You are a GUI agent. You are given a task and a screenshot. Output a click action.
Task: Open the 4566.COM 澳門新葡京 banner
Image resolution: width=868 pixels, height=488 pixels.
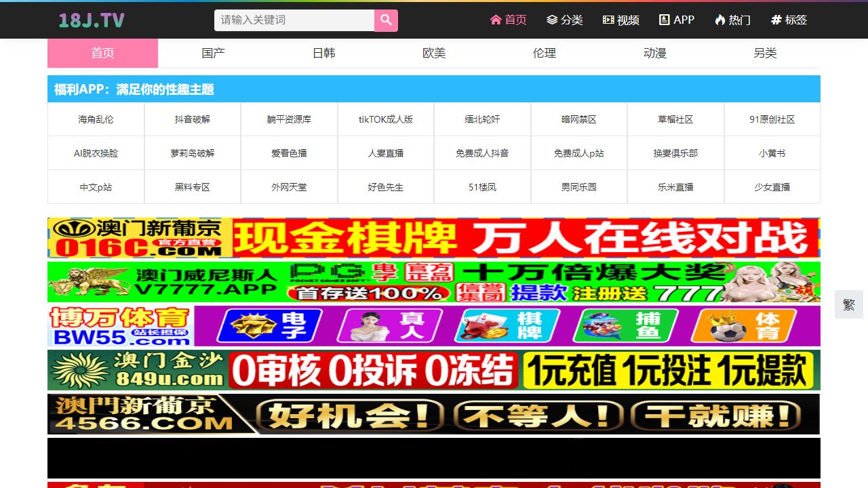[x=434, y=414]
